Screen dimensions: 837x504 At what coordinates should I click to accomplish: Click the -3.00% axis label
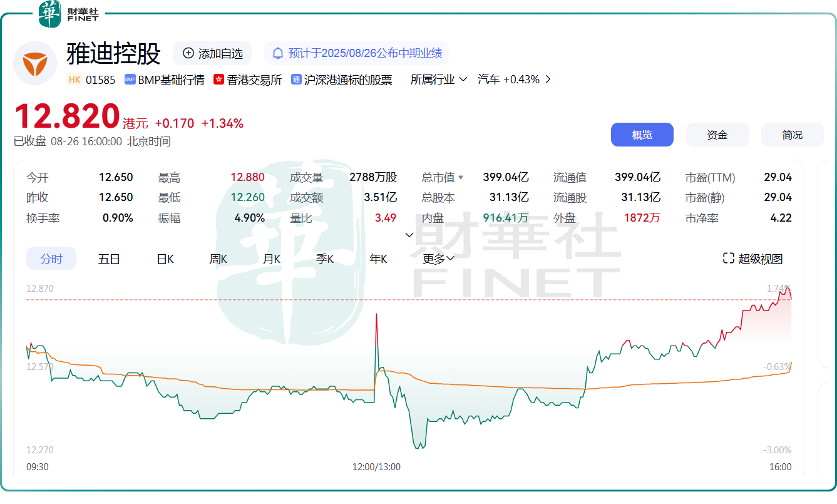[778, 450]
